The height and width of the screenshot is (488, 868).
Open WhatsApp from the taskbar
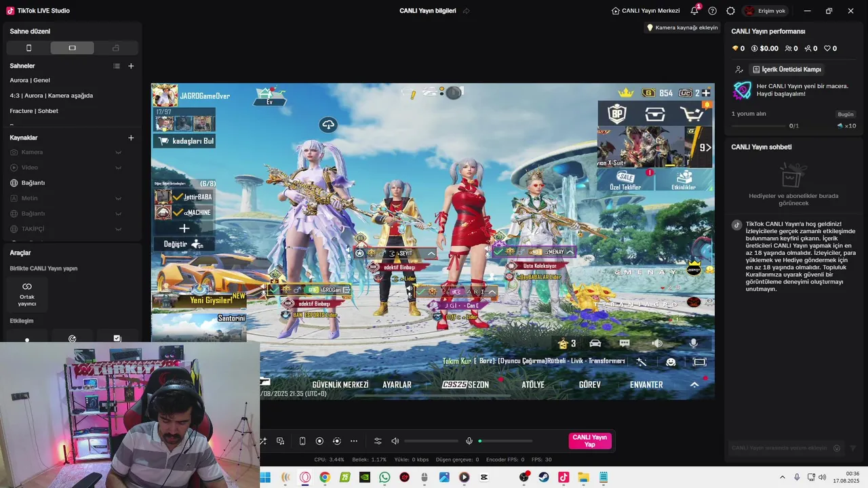(384, 477)
